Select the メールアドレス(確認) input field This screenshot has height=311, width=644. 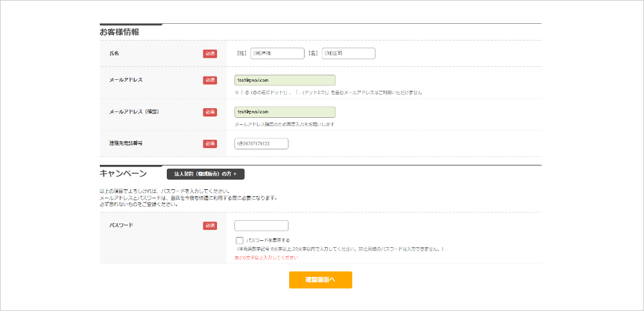click(285, 112)
